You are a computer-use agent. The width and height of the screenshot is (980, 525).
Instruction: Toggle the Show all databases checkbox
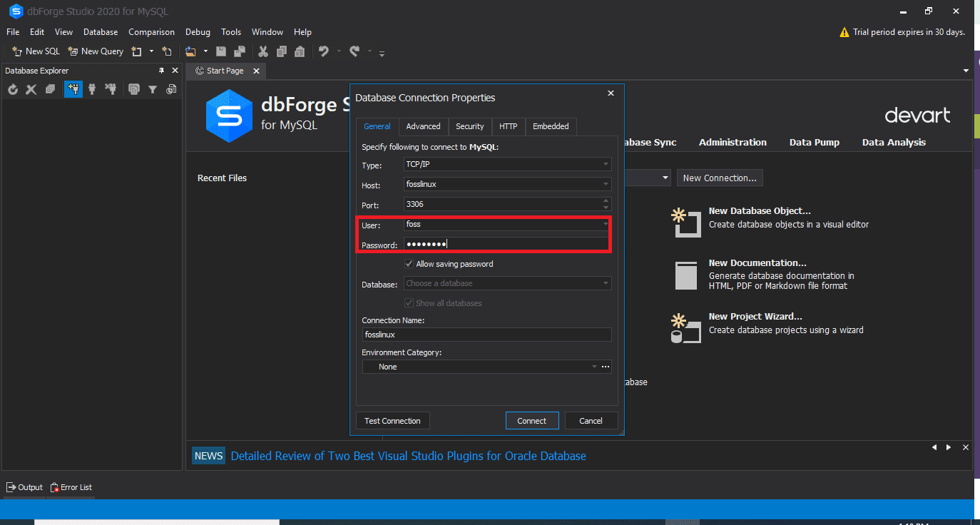409,302
